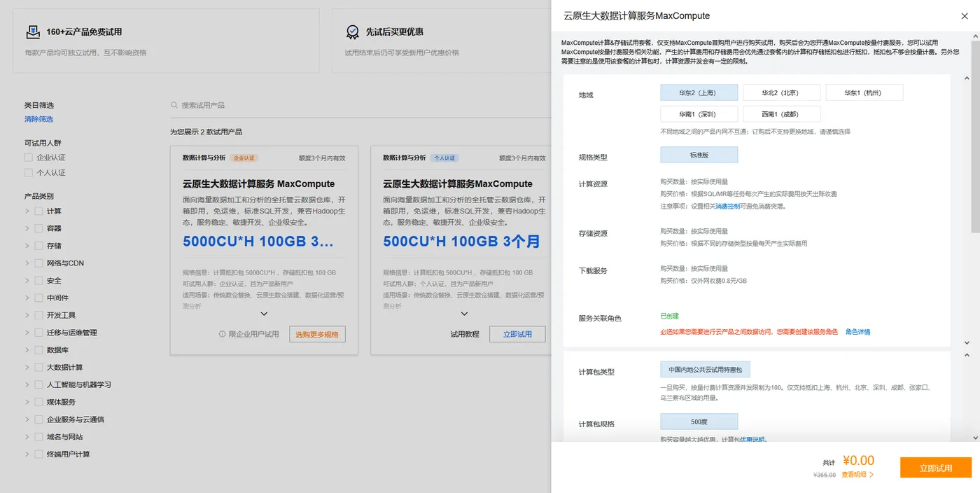The image size is (980, 493).
Task: Expand the 媒体服务 category arrow
Action: coord(27,402)
